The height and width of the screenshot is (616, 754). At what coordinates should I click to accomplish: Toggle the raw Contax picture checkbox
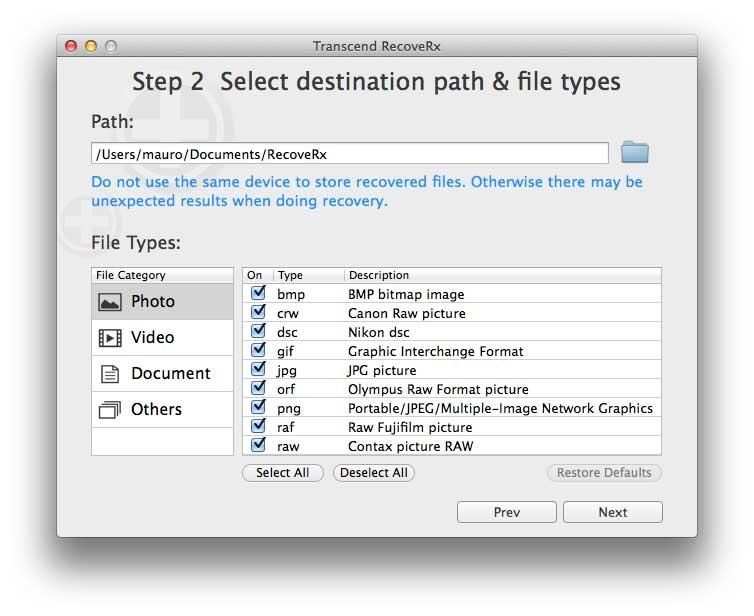pyautogui.click(x=258, y=446)
